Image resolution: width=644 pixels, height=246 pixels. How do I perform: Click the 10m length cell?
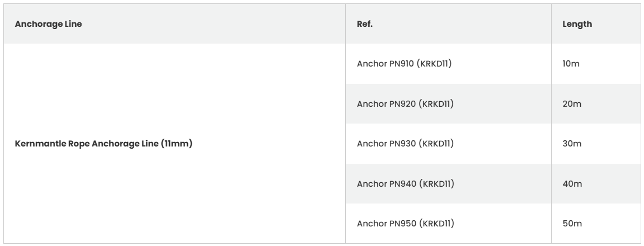(596, 64)
